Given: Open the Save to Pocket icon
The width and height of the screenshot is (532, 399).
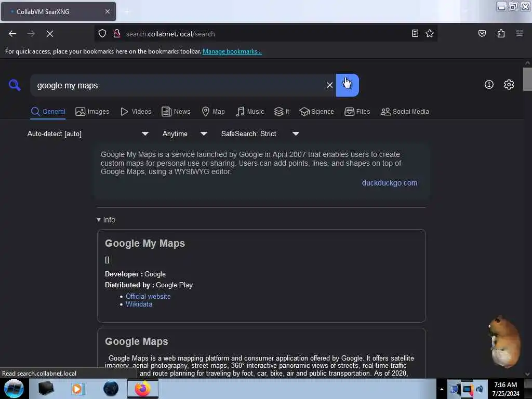Looking at the screenshot, I should coord(482,33).
